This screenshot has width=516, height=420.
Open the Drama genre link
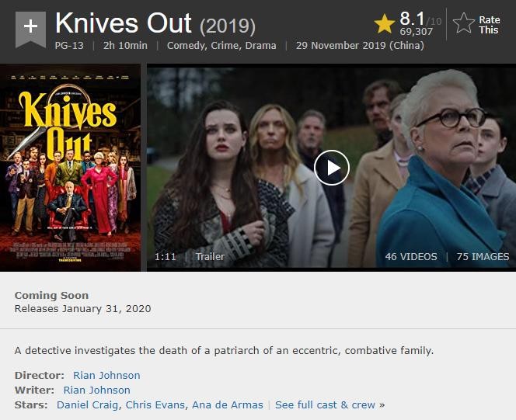[260, 45]
